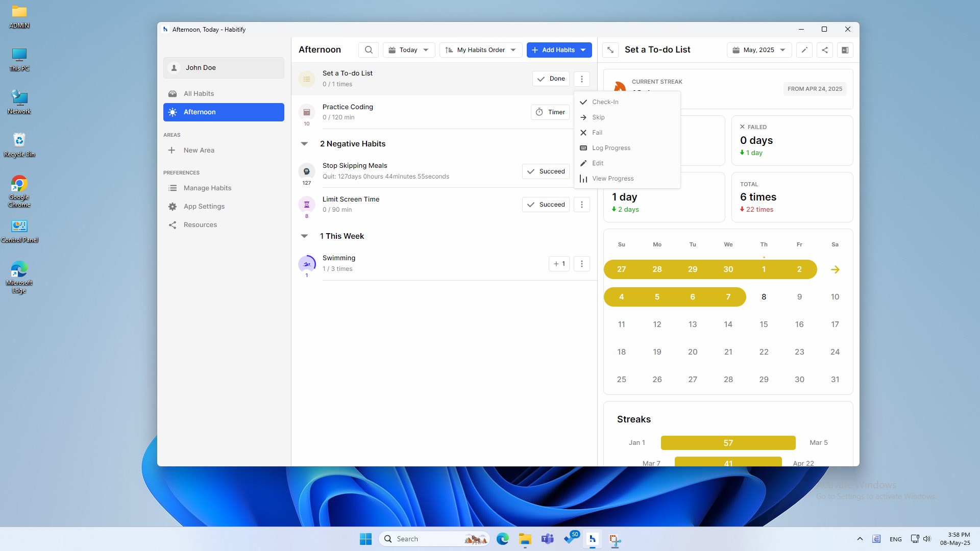The image size is (980, 551).
Task: Click Stop Skipping Meals habit icon
Action: pos(307,171)
